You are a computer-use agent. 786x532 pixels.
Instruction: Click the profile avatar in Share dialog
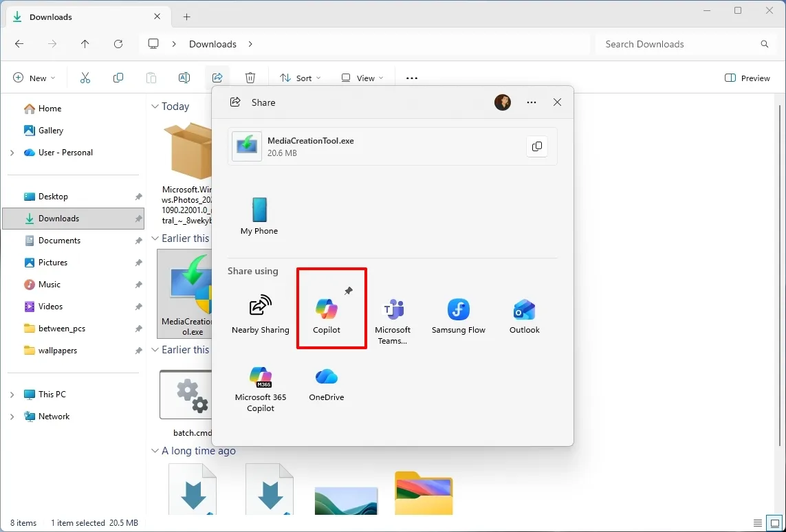502,102
